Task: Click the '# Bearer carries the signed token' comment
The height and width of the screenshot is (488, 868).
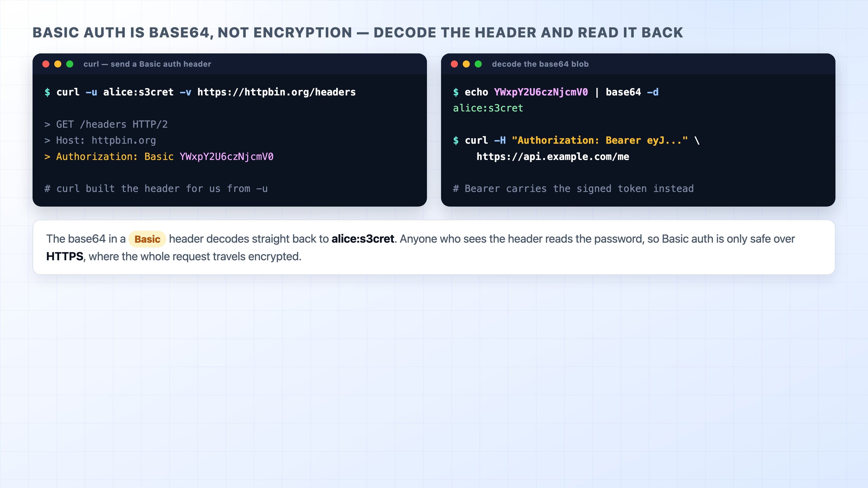Action: click(573, 189)
